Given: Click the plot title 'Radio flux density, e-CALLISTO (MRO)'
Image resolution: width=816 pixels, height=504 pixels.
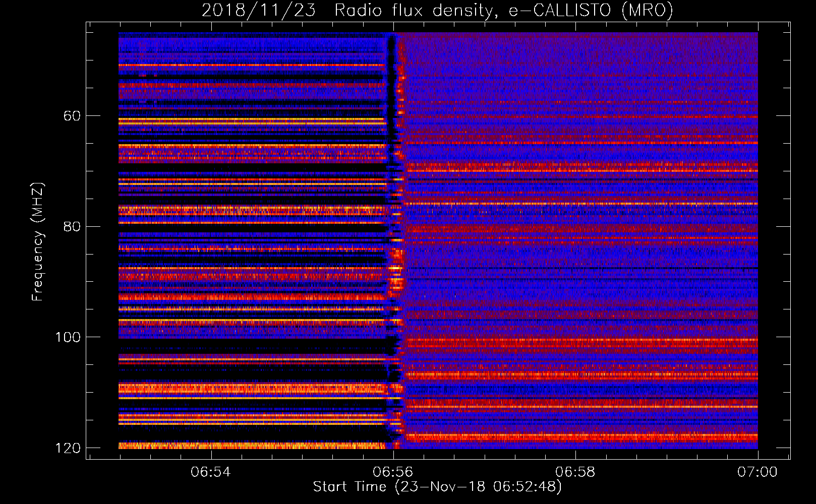Looking at the screenshot, I should 503,10.
